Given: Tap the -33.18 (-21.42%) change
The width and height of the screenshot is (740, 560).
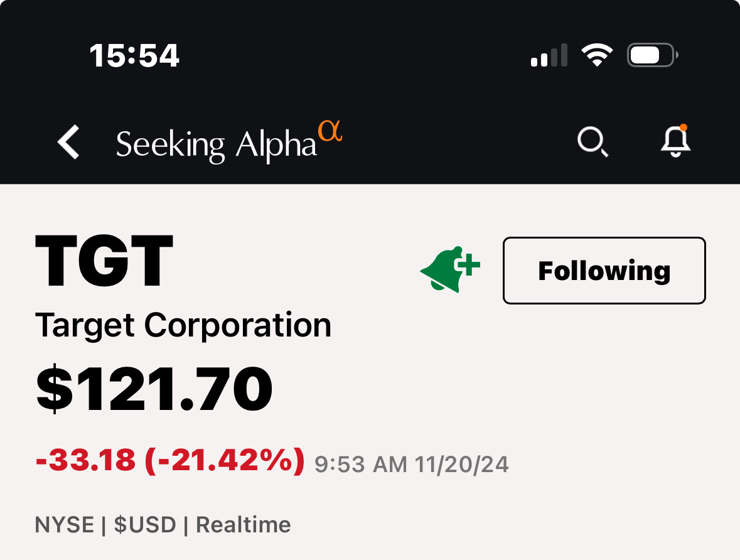Looking at the screenshot, I should [x=170, y=460].
